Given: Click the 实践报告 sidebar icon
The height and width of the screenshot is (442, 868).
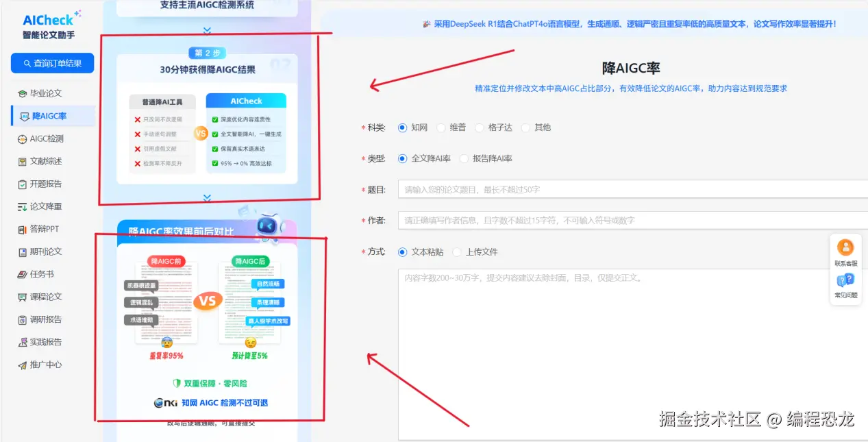Looking at the screenshot, I should click(23, 342).
